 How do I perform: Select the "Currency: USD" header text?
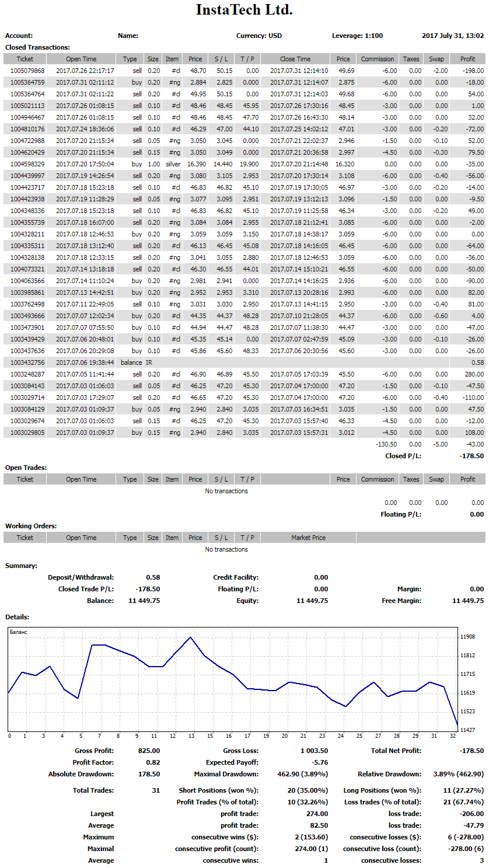click(259, 36)
